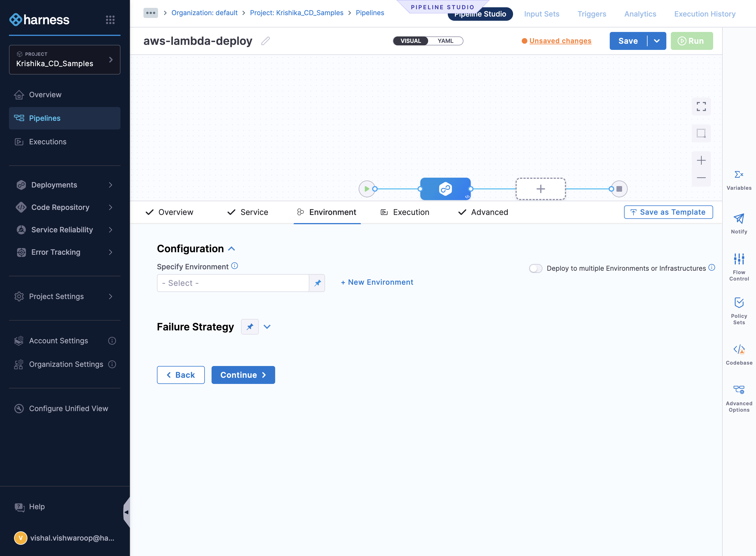Viewport: 756px width, 556px height.
Task: Collapse the Configuration section
Action: (231, 249)
